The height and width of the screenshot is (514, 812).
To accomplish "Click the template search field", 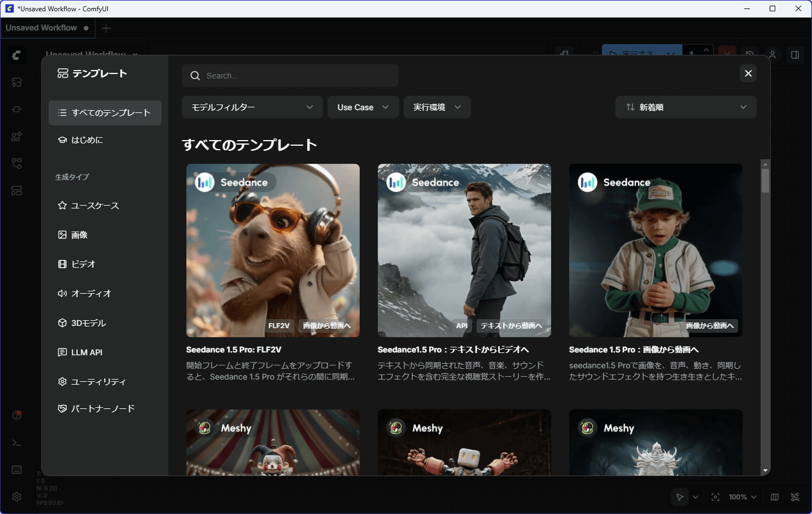I will coord(290,76).
